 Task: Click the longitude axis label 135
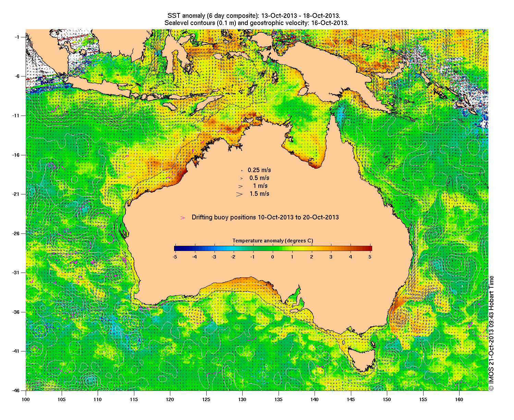click(279, 399)
